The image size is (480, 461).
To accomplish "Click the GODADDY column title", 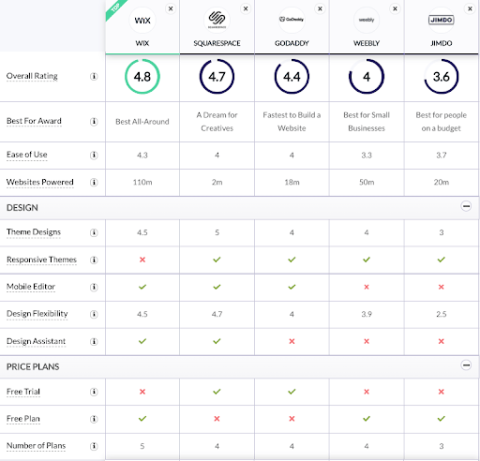I will [x=292, y=43].
